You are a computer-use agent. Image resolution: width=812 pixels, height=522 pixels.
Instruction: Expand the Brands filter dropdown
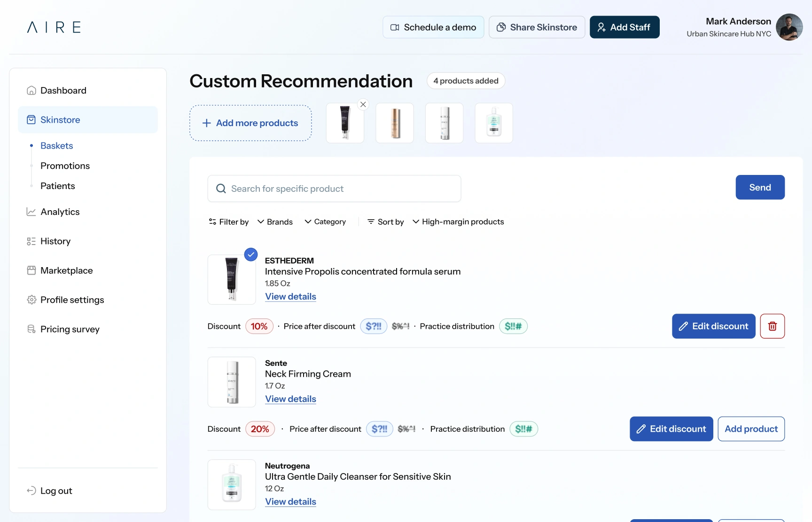[275, 221]
